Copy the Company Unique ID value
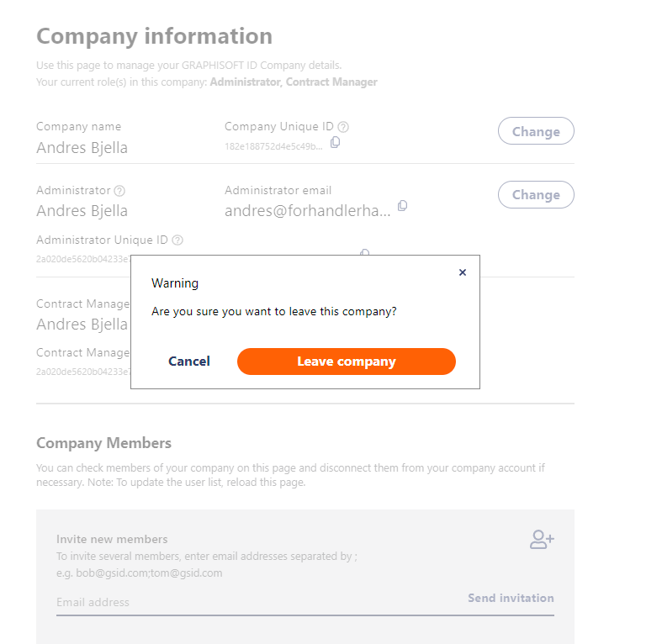Screen dimensions: 662x644 [335, 142]
